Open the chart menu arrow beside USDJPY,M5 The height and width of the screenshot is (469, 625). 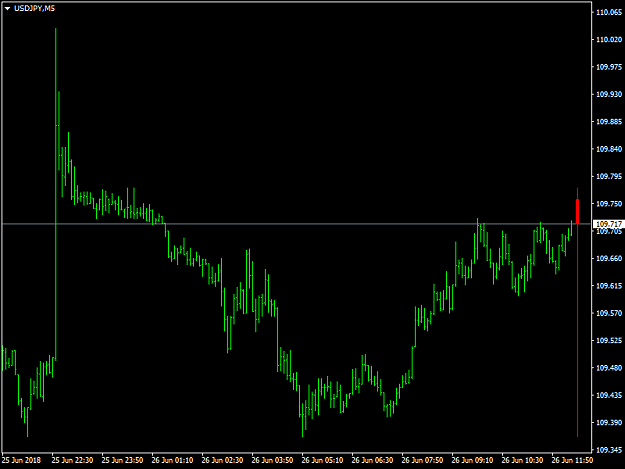tap(7, 8)
